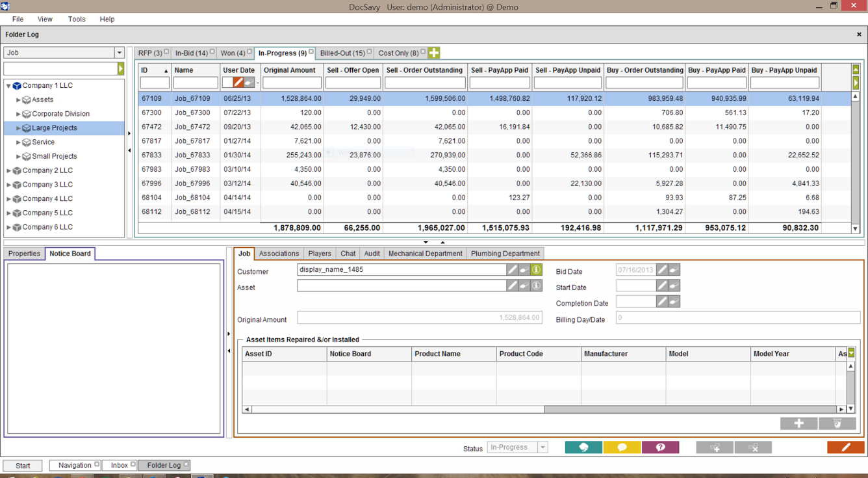Close the Inbox taskbar tab
Viewport: 868px width, 478px height.
[133, 464]
